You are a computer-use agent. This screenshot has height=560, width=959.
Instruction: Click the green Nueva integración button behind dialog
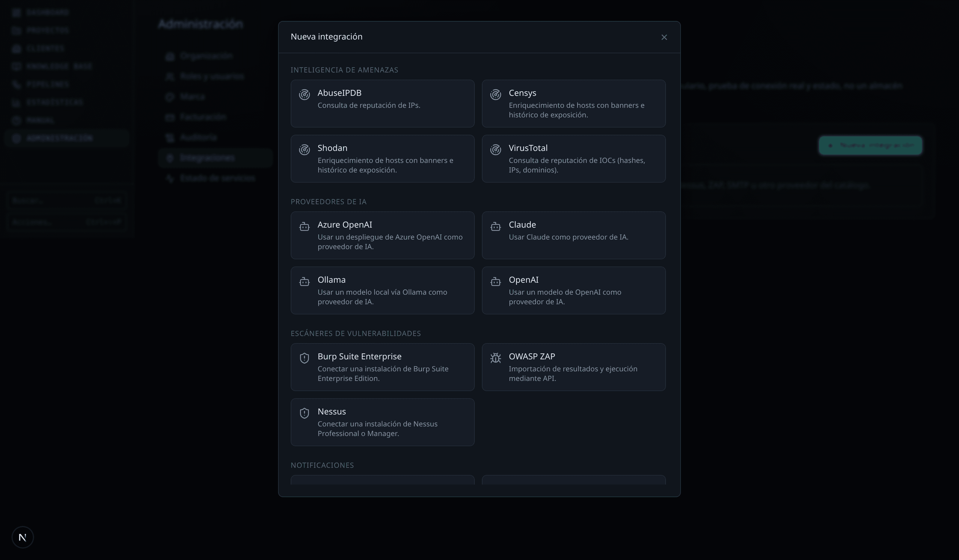pyautogui.click(x=870, y=146)
